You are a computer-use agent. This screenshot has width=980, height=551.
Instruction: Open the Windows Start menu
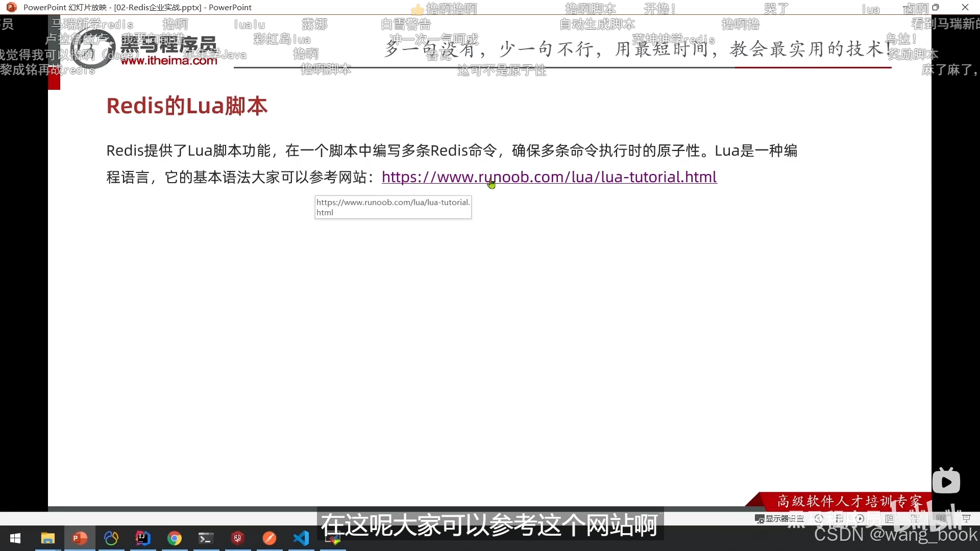click(x=15, y=538)
